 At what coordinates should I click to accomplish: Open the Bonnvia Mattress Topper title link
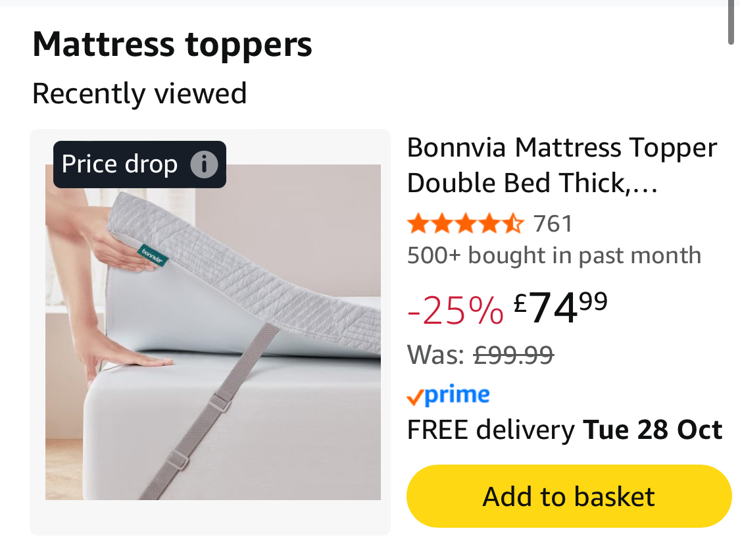(561, 165)
